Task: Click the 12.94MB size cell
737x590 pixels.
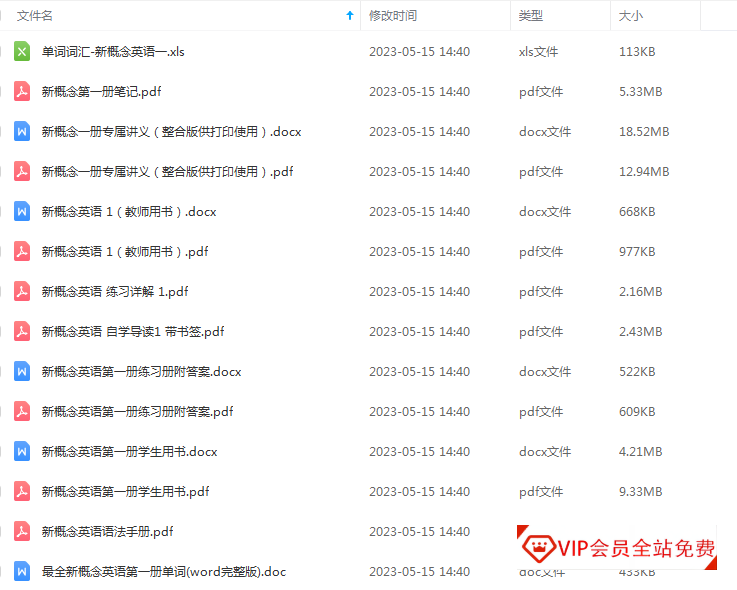Action: tap(644, 172)
